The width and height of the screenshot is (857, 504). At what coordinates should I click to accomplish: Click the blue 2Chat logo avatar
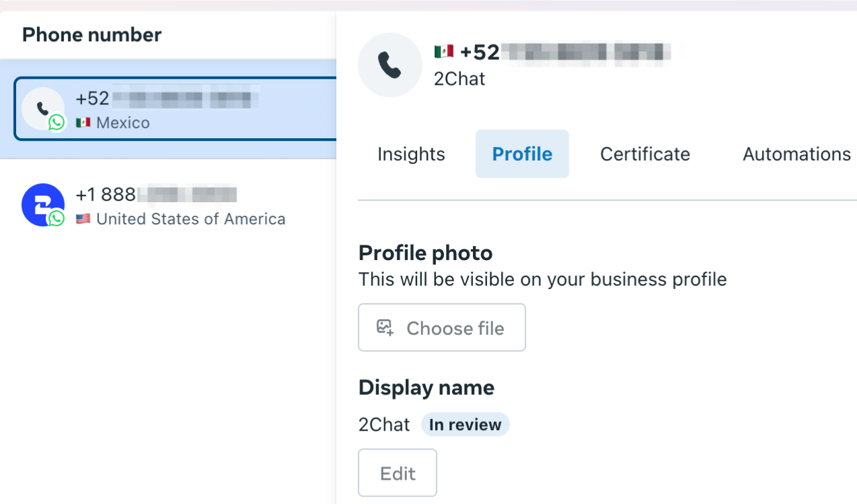[42, 204]
